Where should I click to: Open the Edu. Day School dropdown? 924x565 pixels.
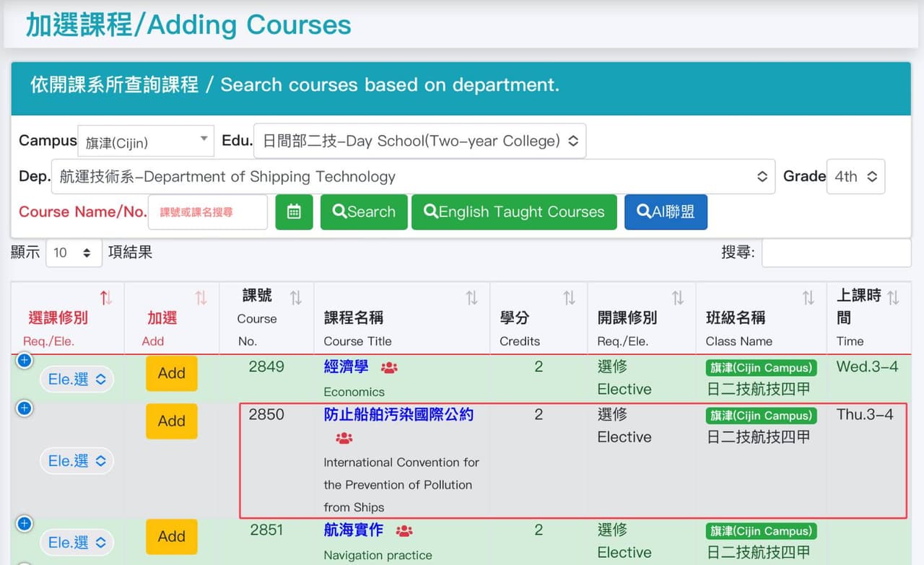pos(419,141)
